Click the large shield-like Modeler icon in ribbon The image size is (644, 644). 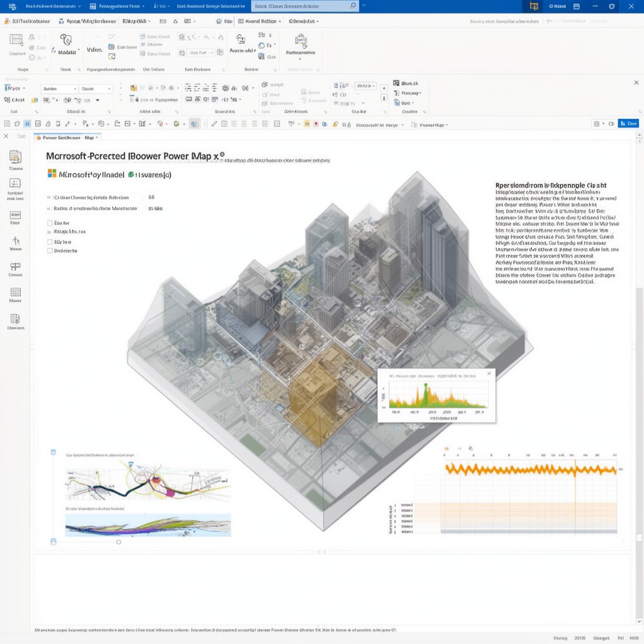[65, 40]
